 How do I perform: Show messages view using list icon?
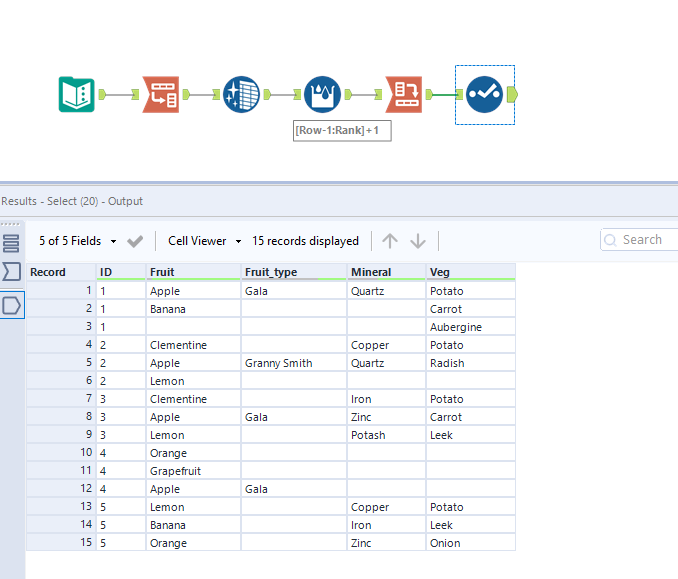point(12,243)
